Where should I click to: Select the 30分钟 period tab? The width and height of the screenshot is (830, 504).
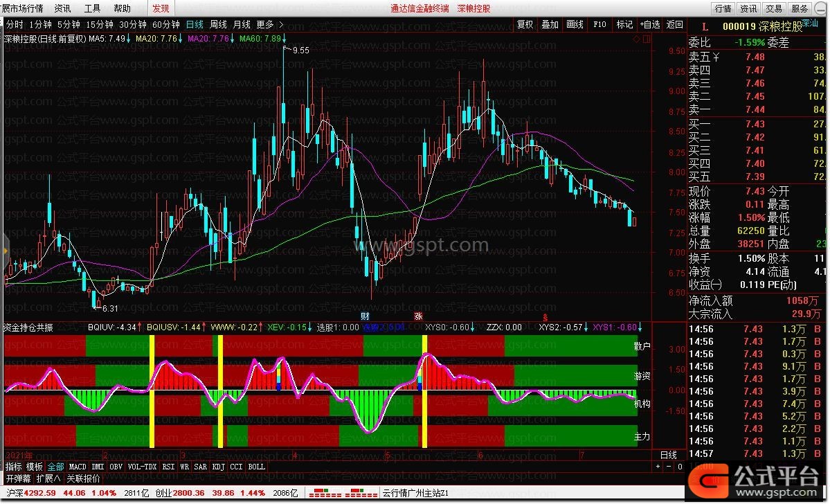click(133, 24)
